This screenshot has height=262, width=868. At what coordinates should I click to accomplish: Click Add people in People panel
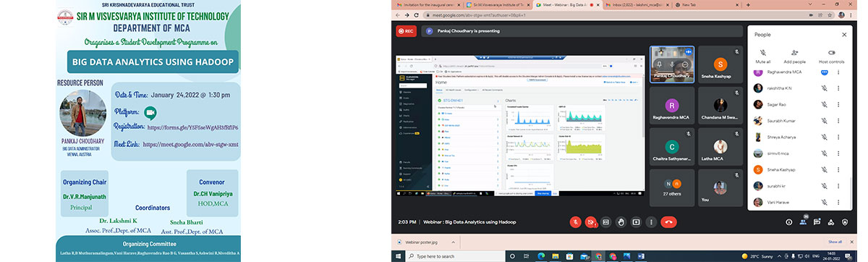795,56
